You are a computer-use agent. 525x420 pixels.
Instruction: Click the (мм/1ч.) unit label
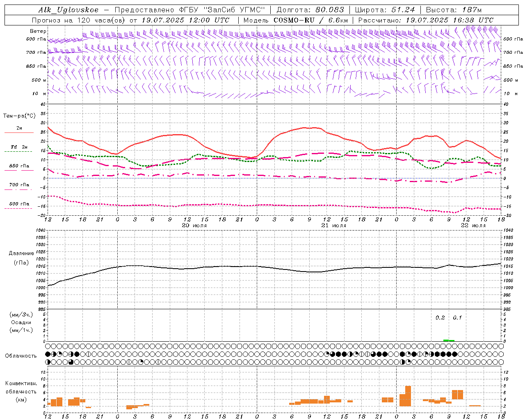[21, 330]
